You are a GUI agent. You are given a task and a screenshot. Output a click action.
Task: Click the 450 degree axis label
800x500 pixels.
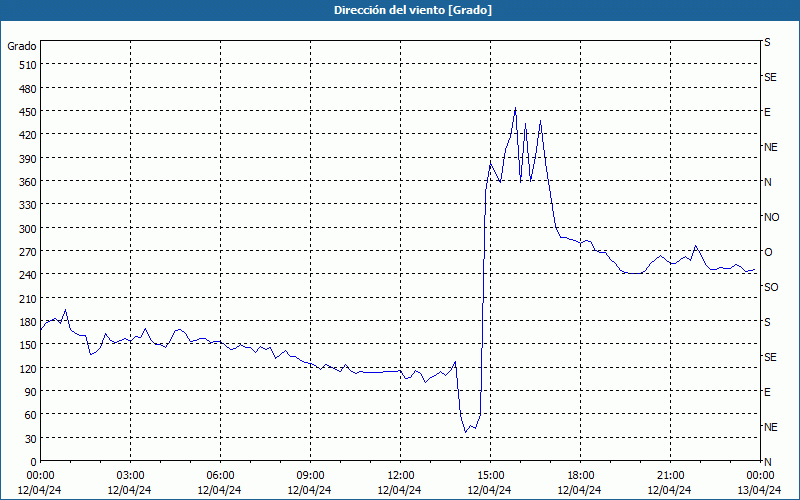[x=28, y=112]
